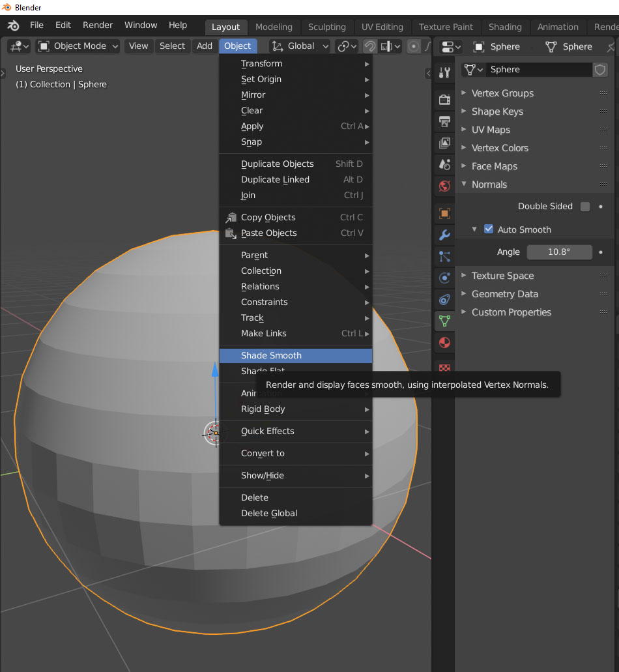Click Duplicate Objects in the menu
This screenshot has height=672, width=619.
coord(278,164)
